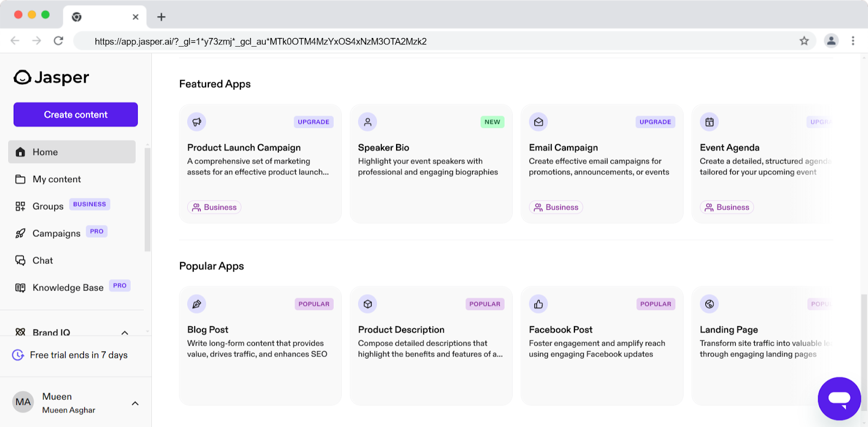Click 'Free trial ends in 7 days'
868x427 pixels.
[79, 355]
